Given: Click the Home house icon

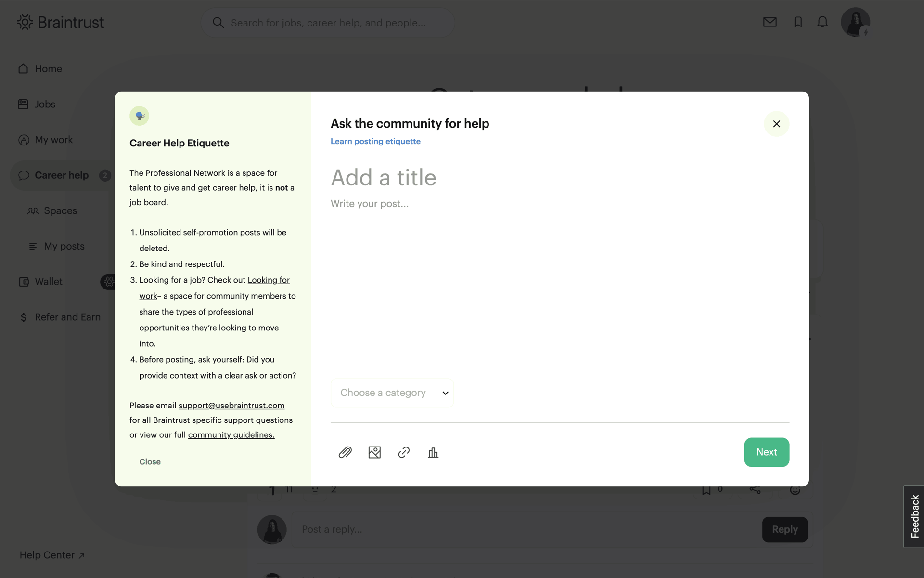Looking at the screenshot, I should point(23,69).
